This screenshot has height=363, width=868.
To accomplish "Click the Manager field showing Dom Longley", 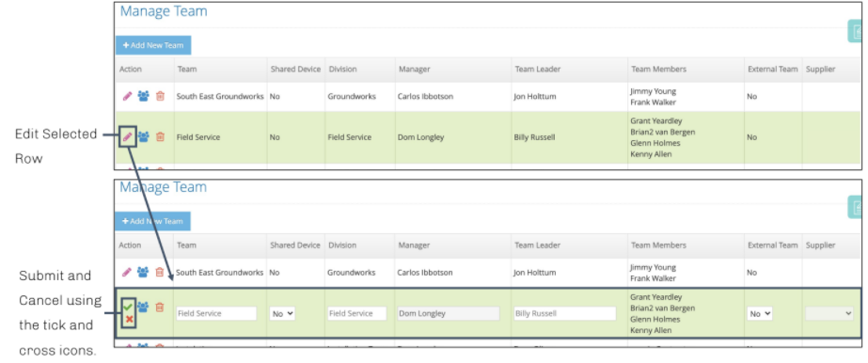I will click(449, 314).
